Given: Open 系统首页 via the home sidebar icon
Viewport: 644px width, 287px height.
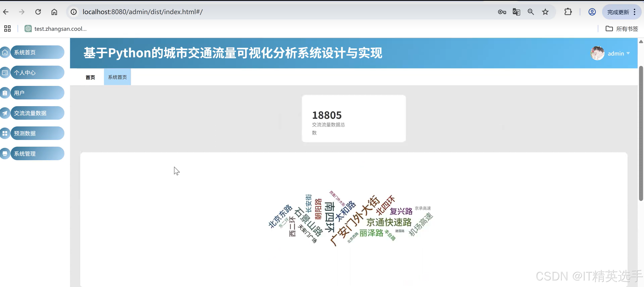Looking at the screenshot, I should point(5,52).
